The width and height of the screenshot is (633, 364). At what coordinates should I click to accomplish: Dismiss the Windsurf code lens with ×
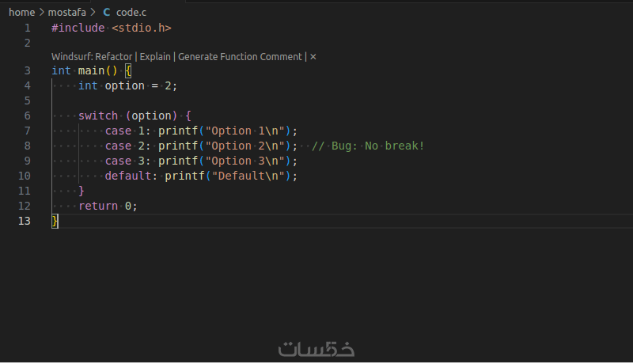[313, 57]
